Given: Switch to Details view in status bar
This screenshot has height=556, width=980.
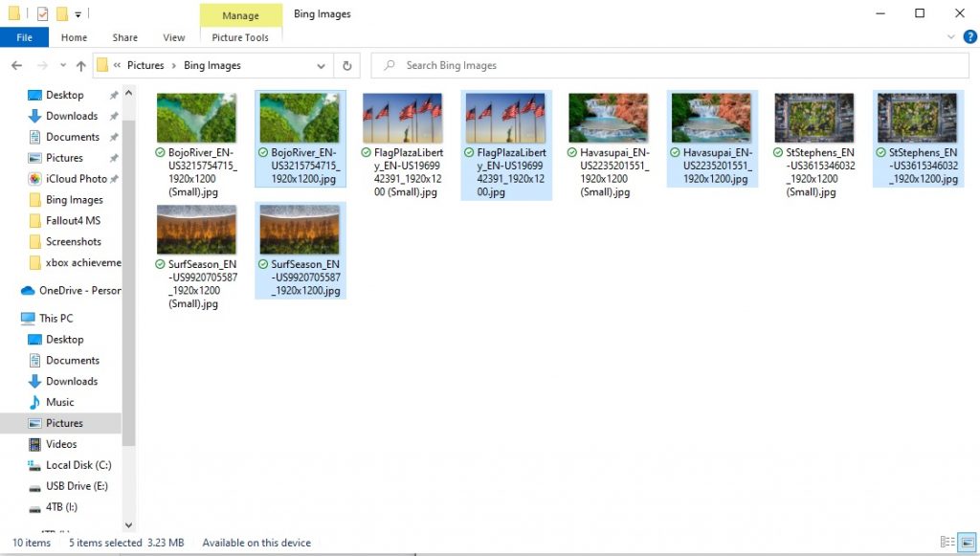Looking at the screenshot, I should click(947, 542).
